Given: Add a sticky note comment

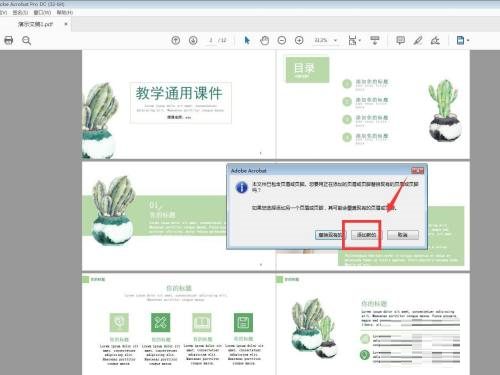Looking at the screenshot, I should coord(400,40).
